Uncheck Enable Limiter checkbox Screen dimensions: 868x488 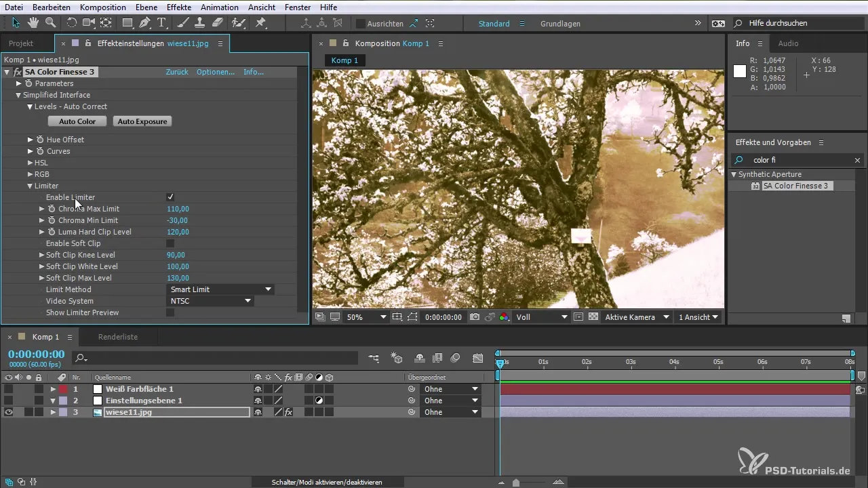tap(170, 197)
